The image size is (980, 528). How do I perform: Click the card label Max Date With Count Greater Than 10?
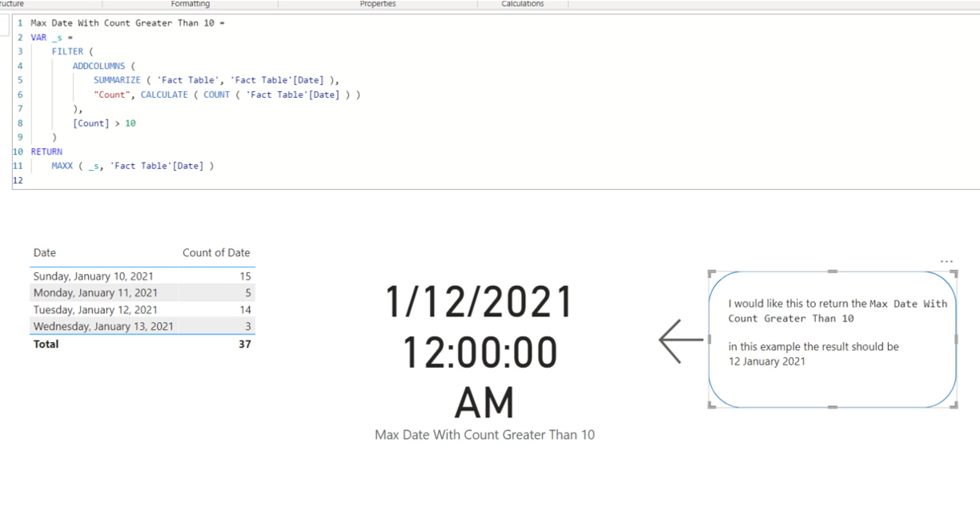(484, 434)
